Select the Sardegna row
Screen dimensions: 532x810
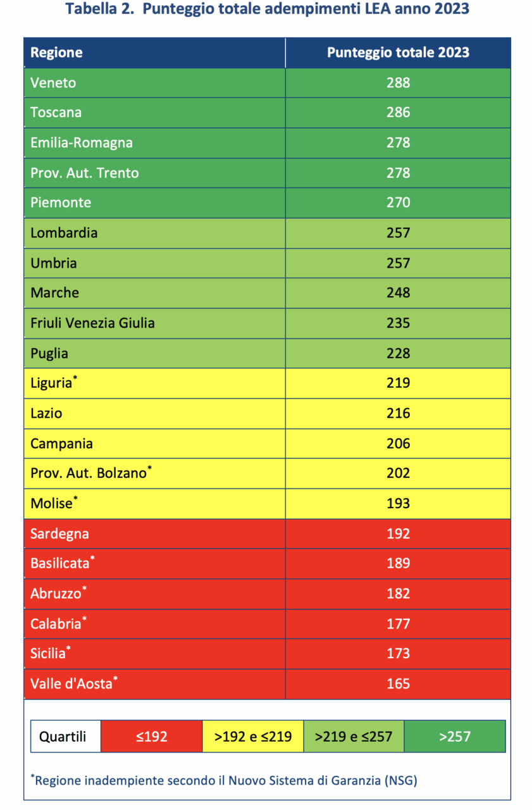[267, 533]
